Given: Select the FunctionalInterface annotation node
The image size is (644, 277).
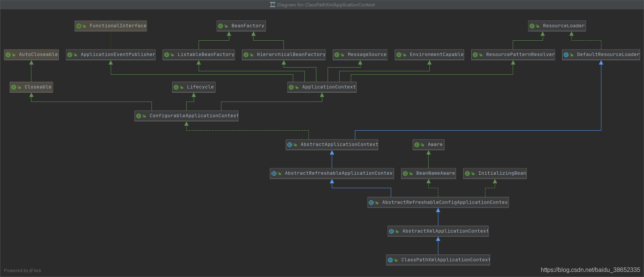Looking at the screenshot, I should (111, 26).
